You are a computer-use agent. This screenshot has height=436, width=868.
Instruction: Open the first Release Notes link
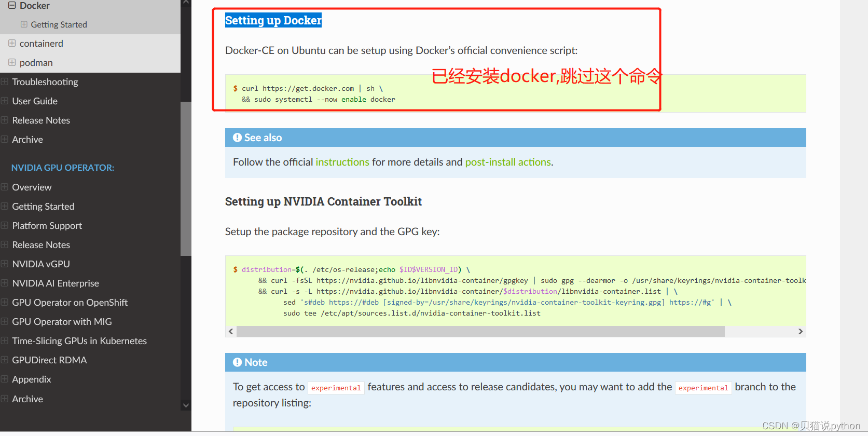click(41, 120)
